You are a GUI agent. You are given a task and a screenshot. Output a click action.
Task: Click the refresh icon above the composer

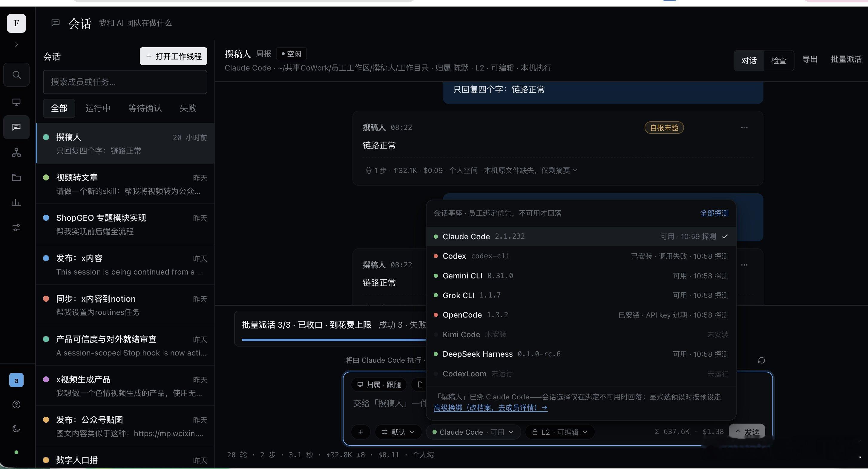[761, 361]
